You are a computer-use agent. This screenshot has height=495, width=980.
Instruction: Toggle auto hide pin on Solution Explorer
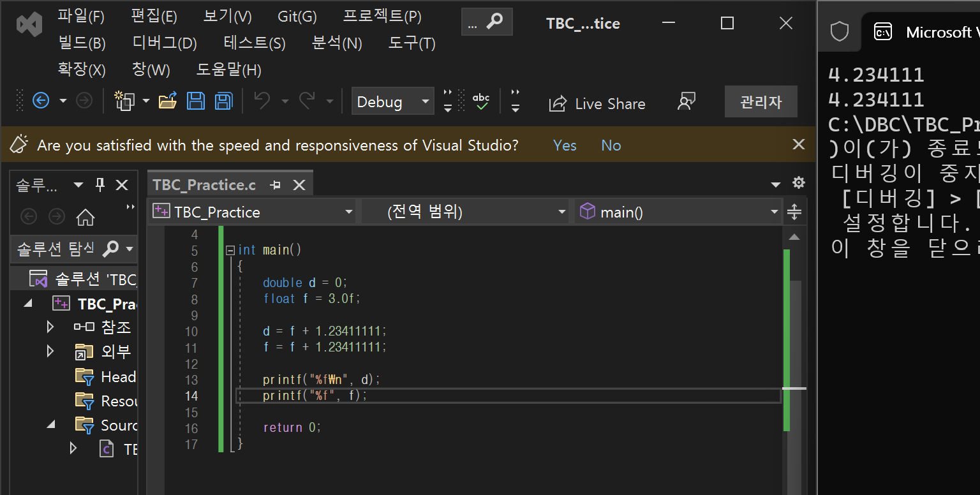tap(100, 185)
